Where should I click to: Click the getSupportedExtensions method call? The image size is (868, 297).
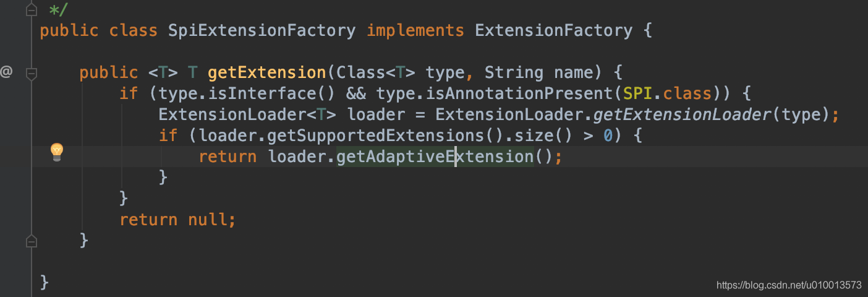[379, 136]
